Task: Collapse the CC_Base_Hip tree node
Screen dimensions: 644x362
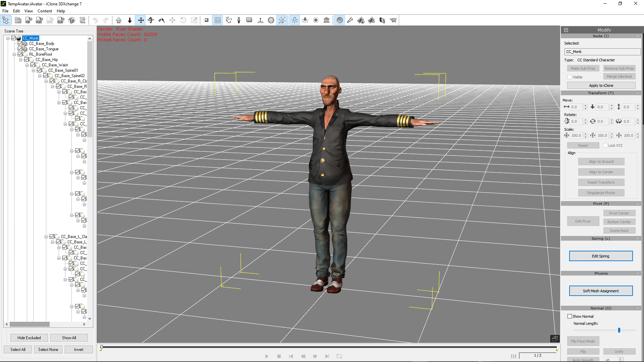Action: click(20, 60)
